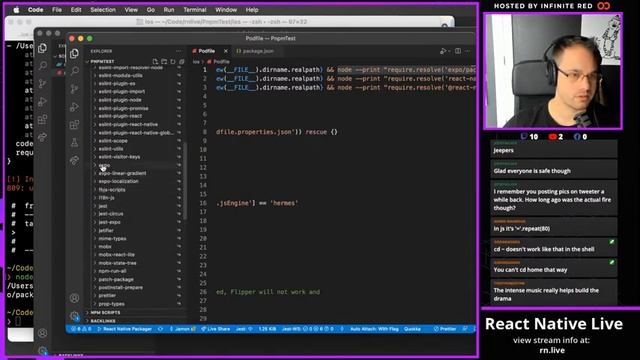Click Podfile breadcrumb above editor
The image size is (640, 360).
(219, 62)
